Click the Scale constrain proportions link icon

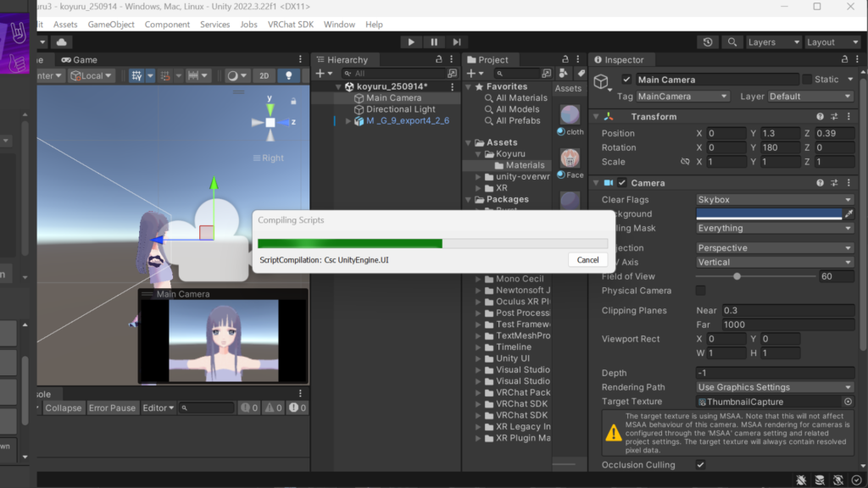point(685,162)
